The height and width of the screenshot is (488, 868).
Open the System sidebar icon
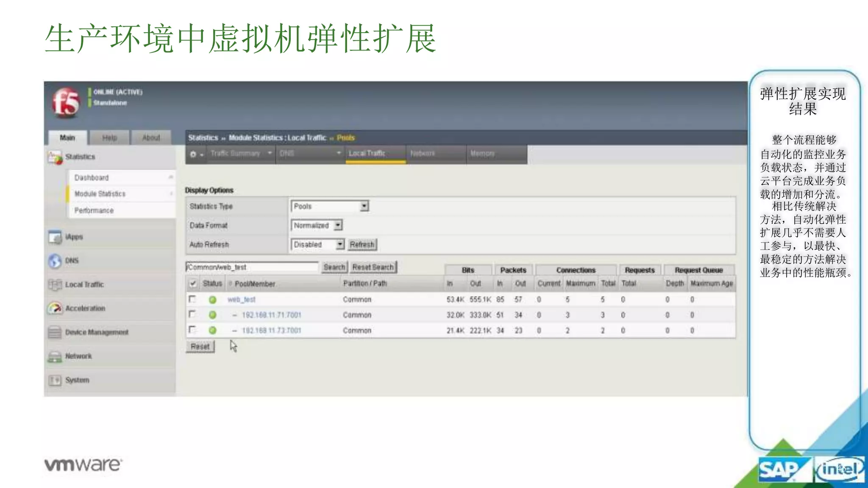[55, 380]
